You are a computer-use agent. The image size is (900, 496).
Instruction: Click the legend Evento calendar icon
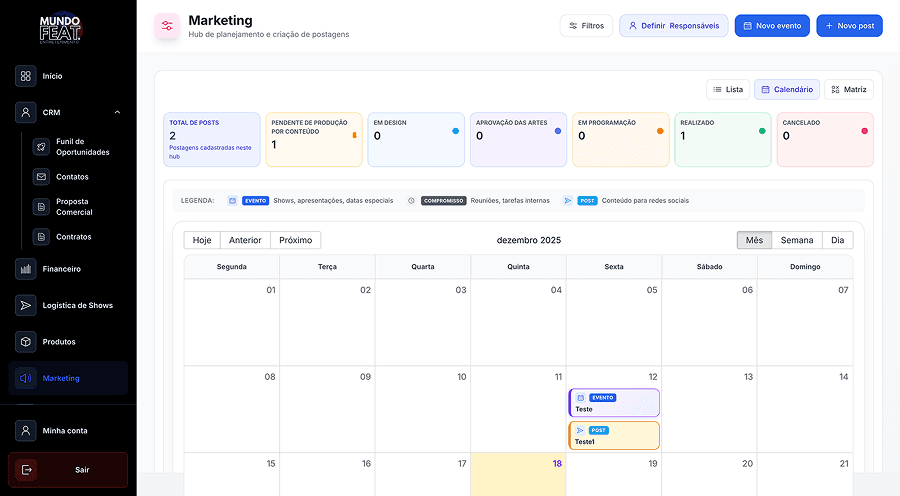coord(232,201)
